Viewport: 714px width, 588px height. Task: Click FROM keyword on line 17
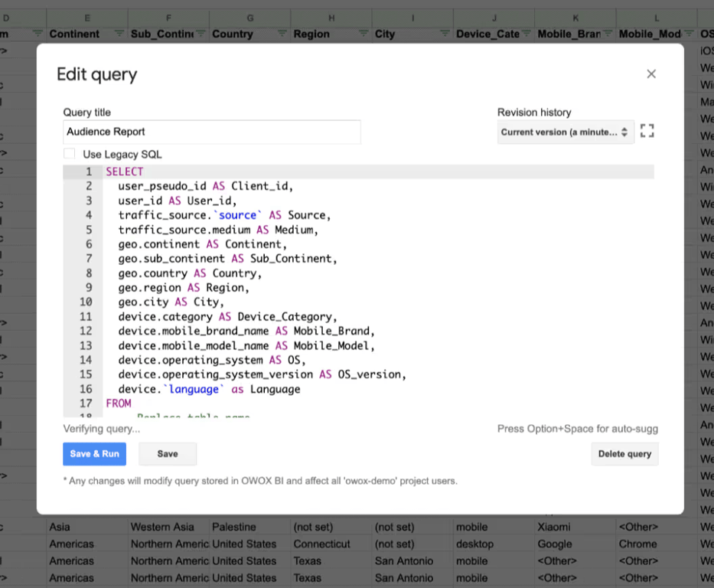tap(119, 403)
